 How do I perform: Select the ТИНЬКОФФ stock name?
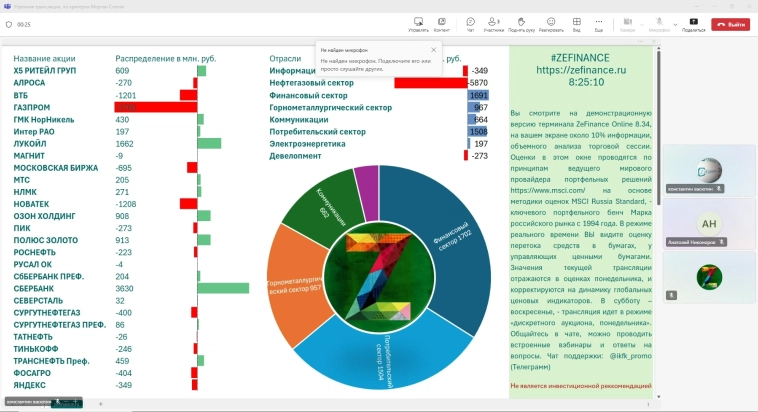tap(36, 349)
